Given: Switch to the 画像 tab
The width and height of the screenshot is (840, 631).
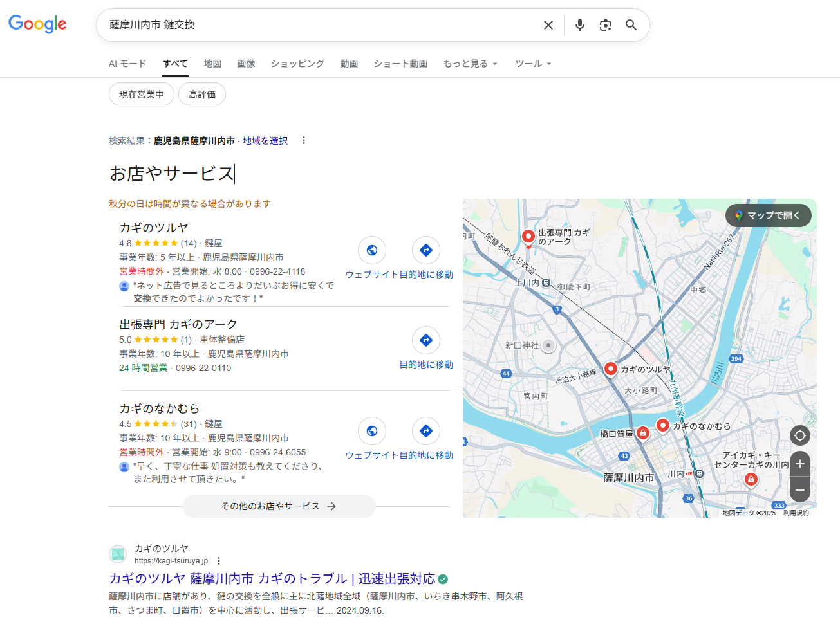Looking at the screenshot, I should tap(246, 64).
